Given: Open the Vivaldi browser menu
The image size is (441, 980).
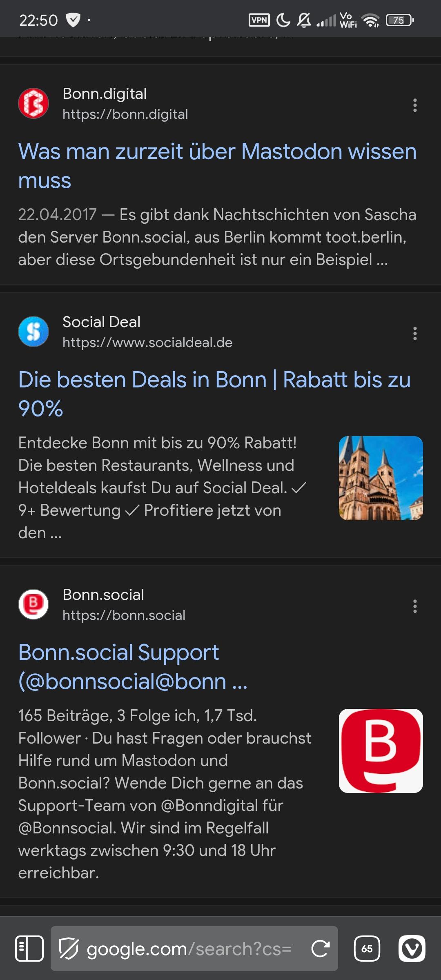Looking at the screenshot, I should click(412, 949).
